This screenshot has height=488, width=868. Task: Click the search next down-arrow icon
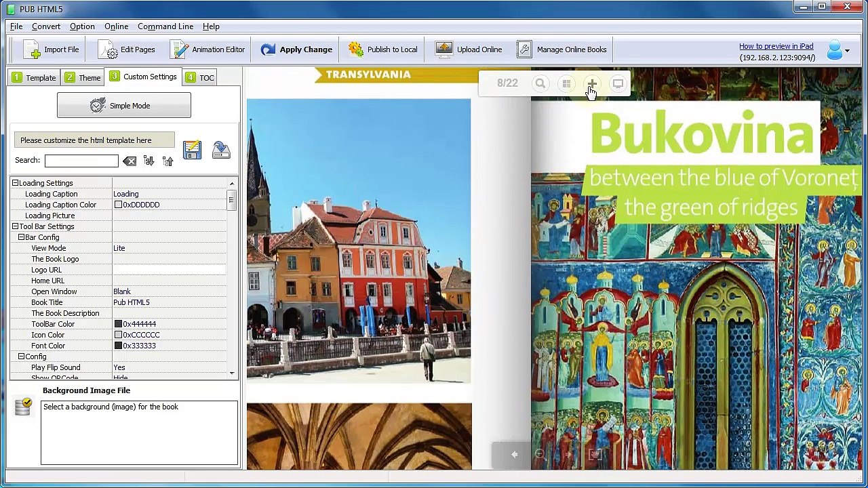[149, 161]
